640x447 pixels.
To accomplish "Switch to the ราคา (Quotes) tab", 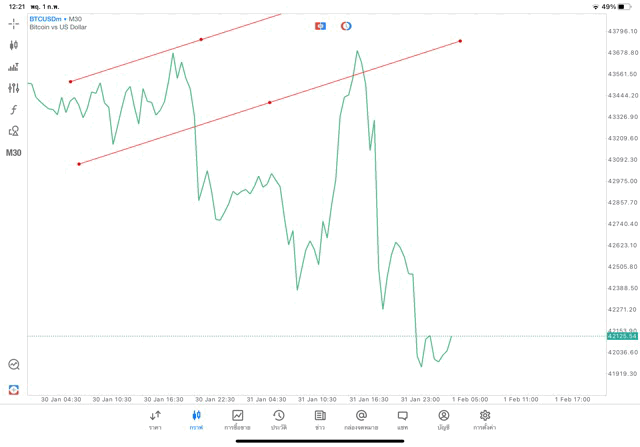I will tap(155, 419).
